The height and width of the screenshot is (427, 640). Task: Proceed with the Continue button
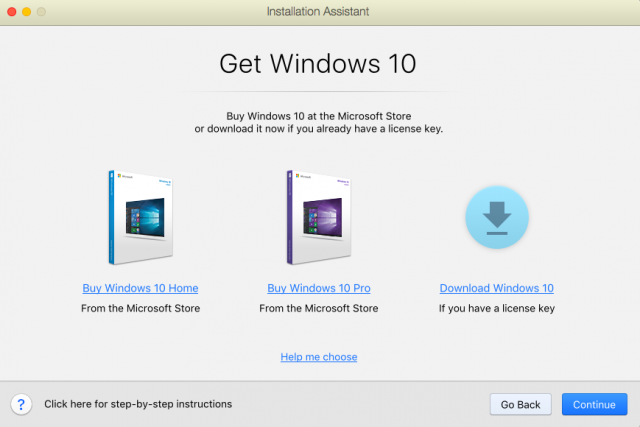tap(594, 404)
